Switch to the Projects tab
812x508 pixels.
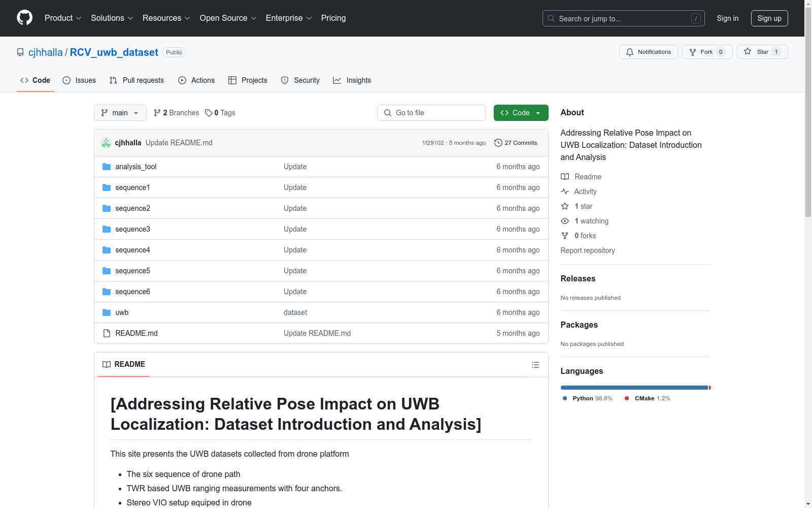coord(248,80)
